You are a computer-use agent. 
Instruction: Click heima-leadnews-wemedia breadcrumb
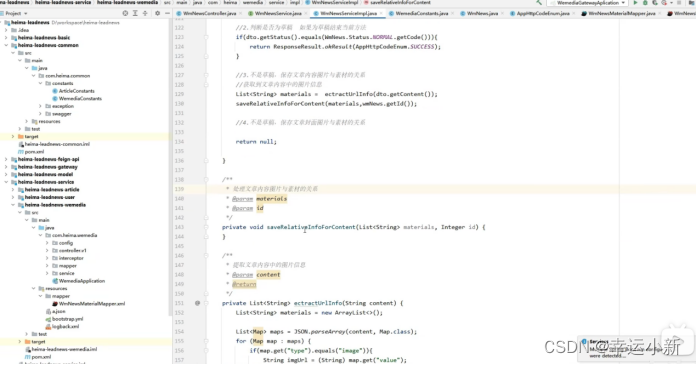pyautogui.click(x=127, y=3)
